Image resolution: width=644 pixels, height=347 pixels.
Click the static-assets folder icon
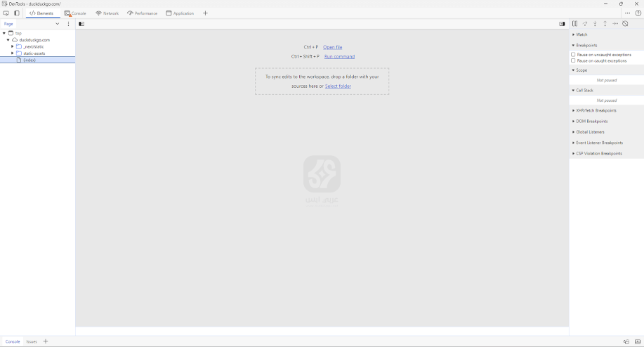point(19,53)
